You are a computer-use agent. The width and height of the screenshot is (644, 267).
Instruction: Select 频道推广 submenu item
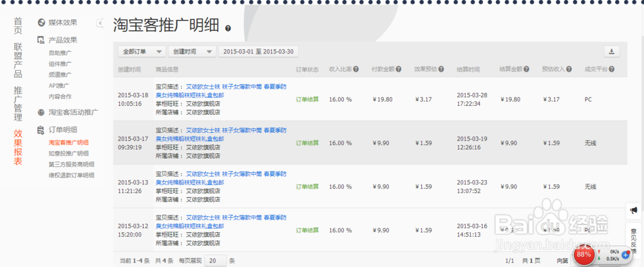point(60,74)
